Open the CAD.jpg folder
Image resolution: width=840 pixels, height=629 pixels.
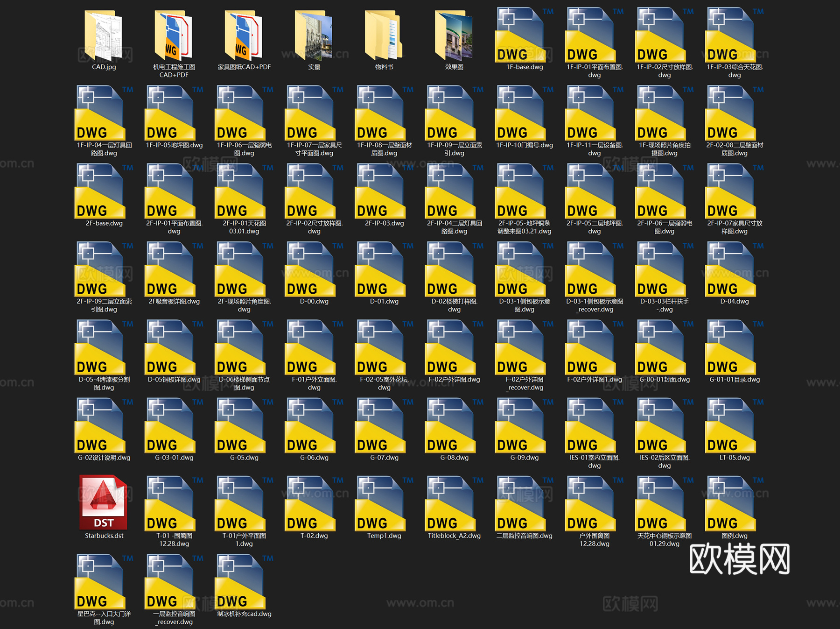pyautogui.click(x=104, y=36)
